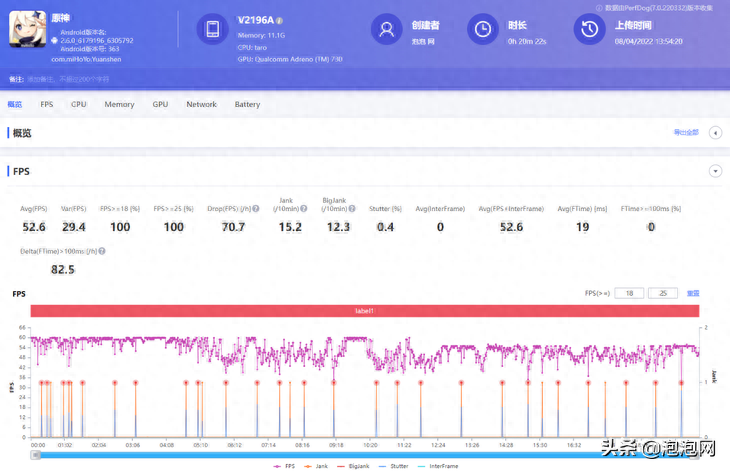
Task: Click the Genshin Impact app avatar thumbnail
Action: click(27, 29)
